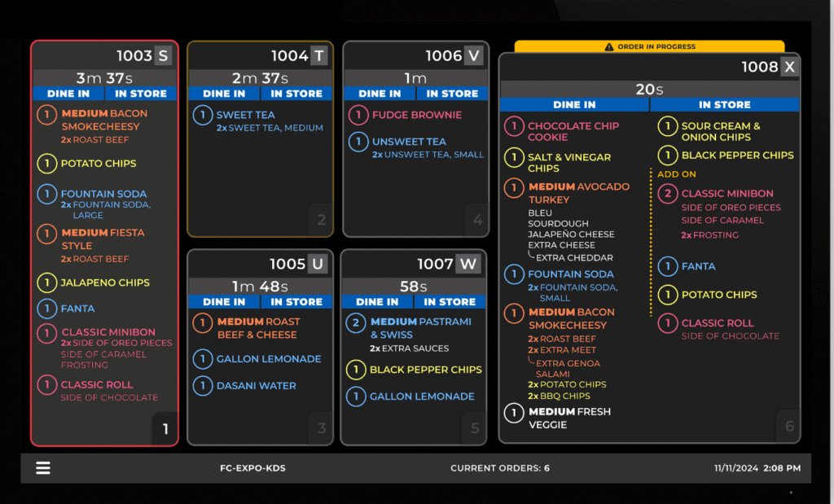Select In Store tab on order 1008
This screenshot has width=834, height=504.
pos(724,104)
